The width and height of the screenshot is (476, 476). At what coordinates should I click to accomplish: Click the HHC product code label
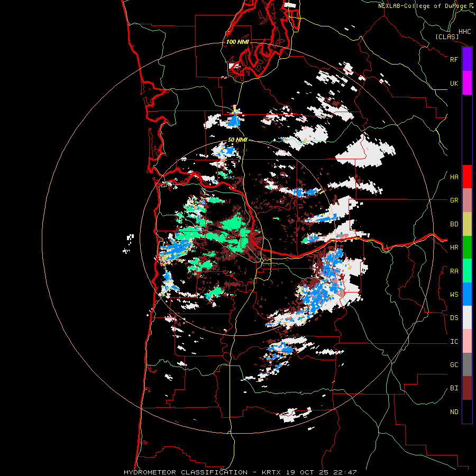465,32
